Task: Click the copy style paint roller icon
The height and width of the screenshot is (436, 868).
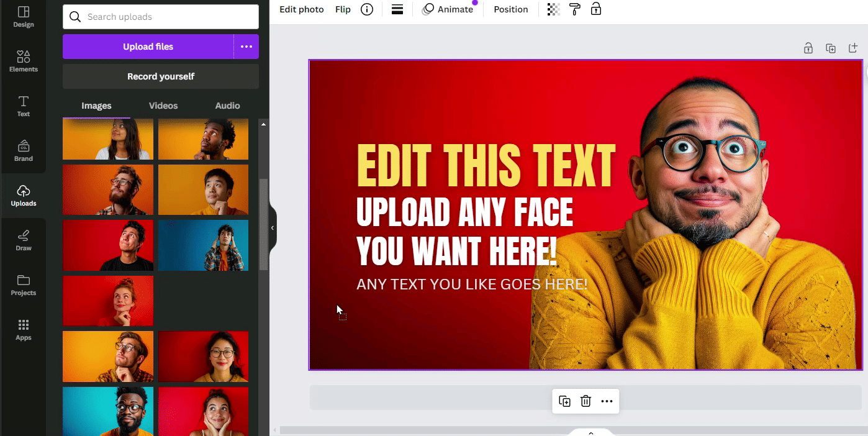Action: tap(574, 9)
